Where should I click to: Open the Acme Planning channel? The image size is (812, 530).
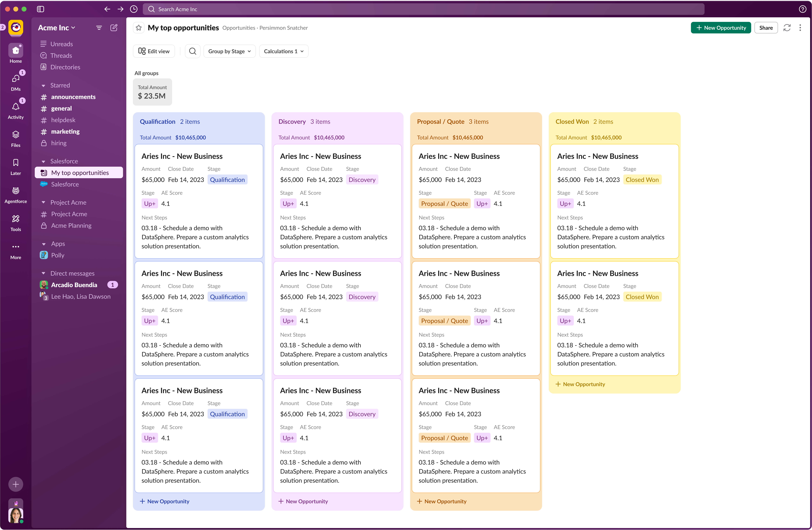point(79,226)
